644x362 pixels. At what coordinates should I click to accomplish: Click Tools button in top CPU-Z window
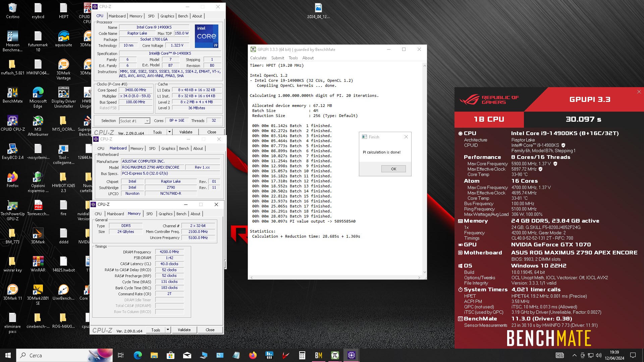tap(158, 132)
